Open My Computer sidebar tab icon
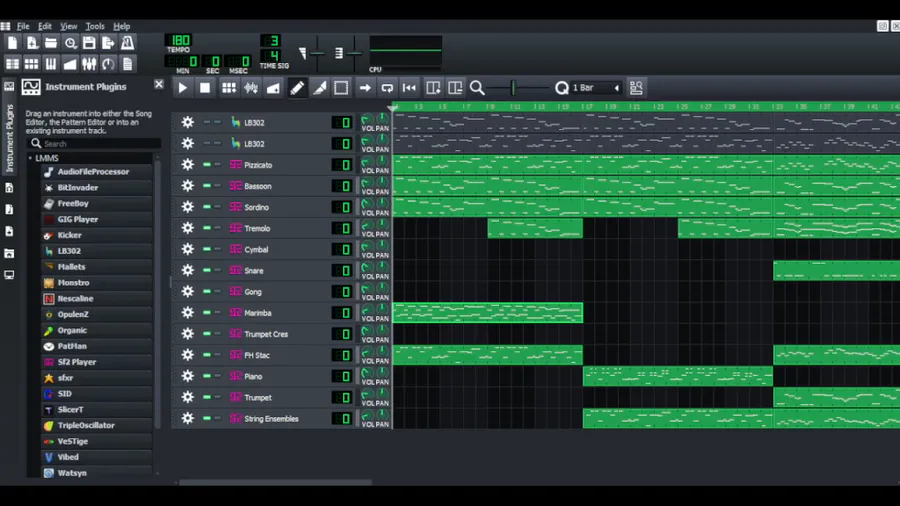The height and width of the screenshot is (506, 900). (9, 275)
